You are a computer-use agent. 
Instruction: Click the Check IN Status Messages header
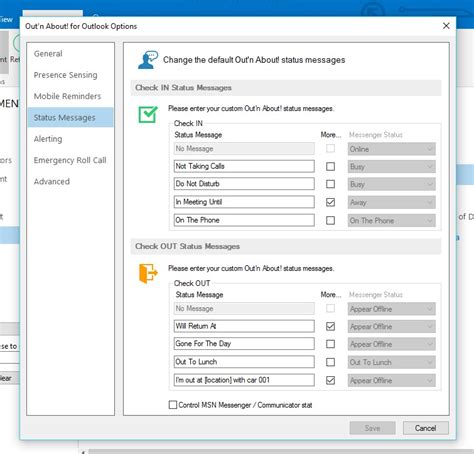coord(286,88)
